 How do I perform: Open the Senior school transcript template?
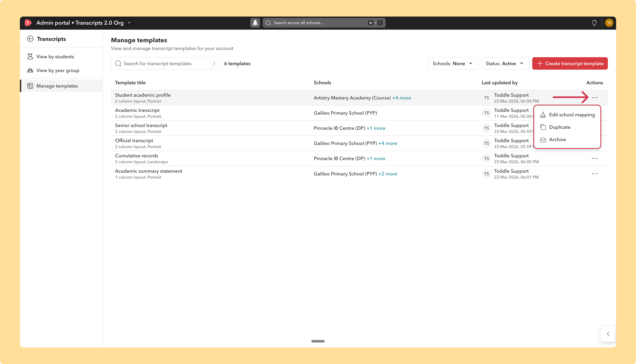point(141,126)
